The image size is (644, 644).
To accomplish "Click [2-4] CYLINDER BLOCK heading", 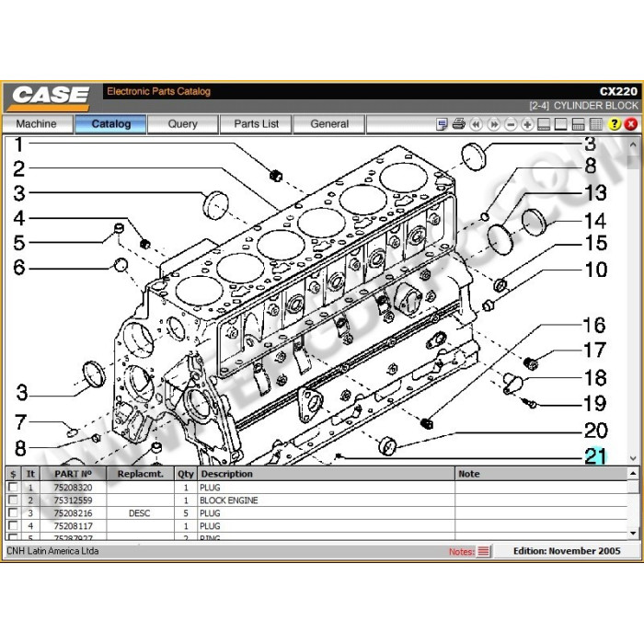I will click(583, 106).
